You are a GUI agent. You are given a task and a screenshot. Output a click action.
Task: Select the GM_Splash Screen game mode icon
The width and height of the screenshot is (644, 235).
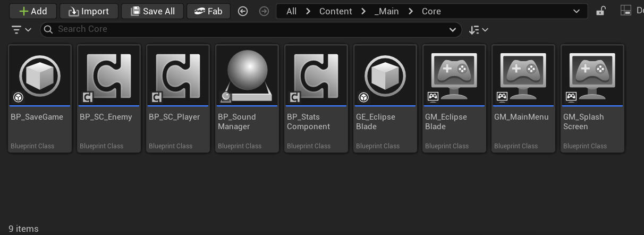[x=592, y=75]
